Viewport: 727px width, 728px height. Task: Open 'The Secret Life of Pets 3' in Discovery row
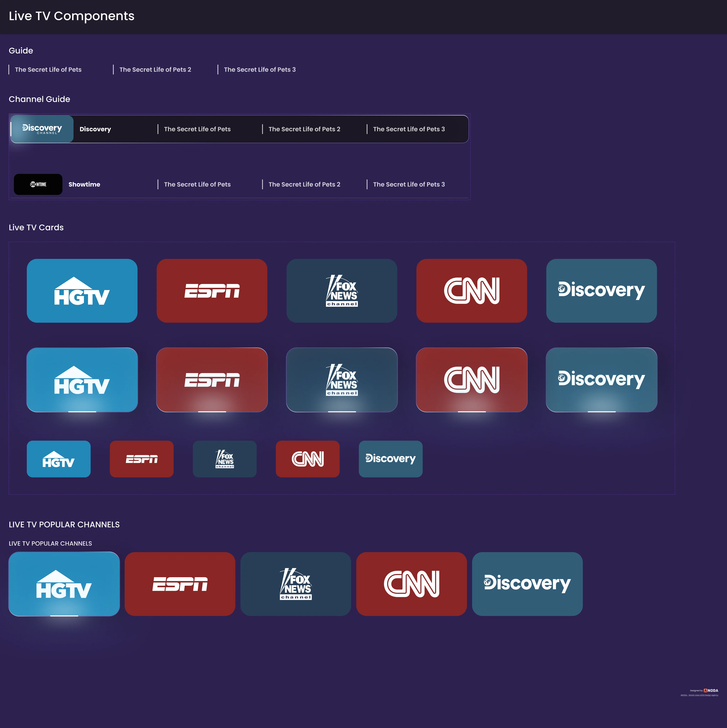[x=409, y=129]
